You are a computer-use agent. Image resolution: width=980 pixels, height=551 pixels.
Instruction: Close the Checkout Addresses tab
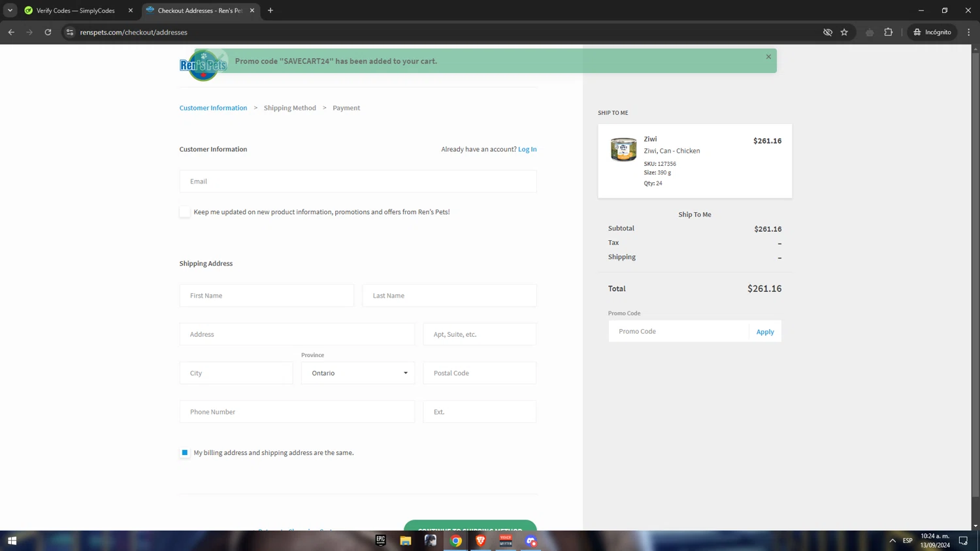pyautogui.click(x=252, y=10)
